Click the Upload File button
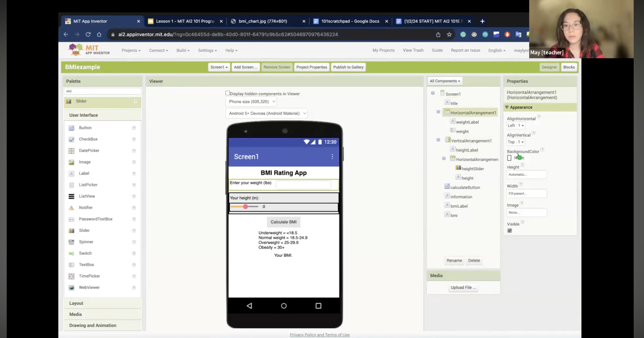The height and width of the screenshot is (338, 644). pyautogui.click(x=463, y=287)
